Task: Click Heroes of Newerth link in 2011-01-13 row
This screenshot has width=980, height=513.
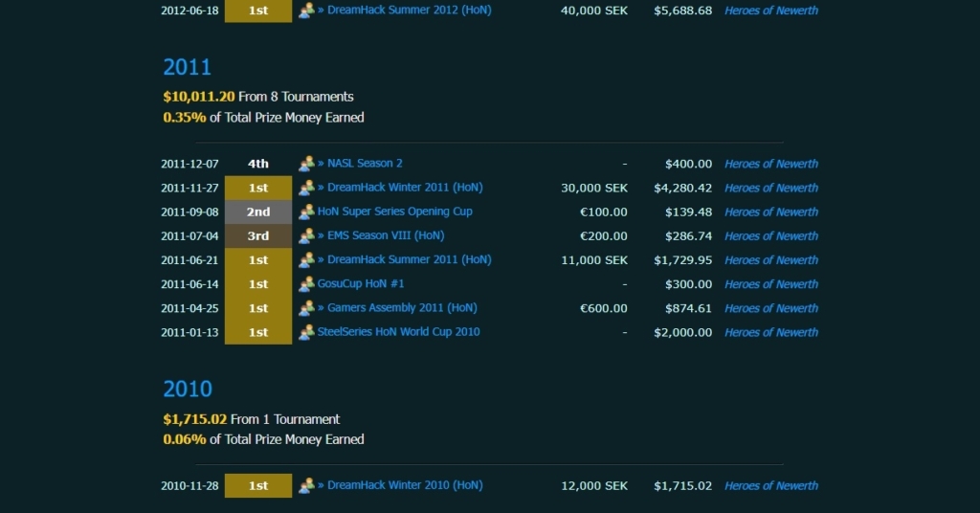Action: [771, 332]
